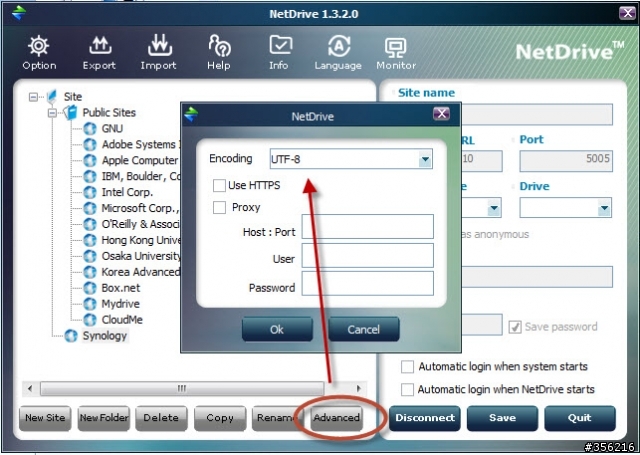The height and width of the screenshot is (455, 640).
Task: Click the Box.net globe icon
Action: pyautogui.click(x=90, y=288)
